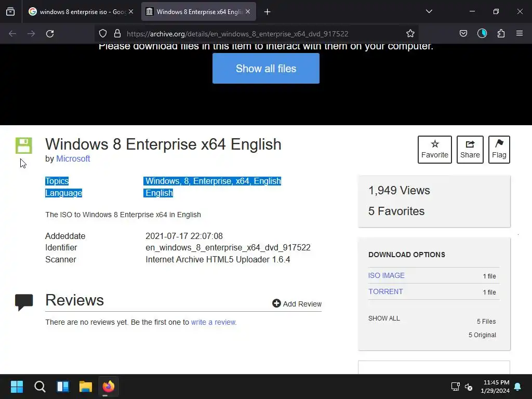Open the English language link
The width and height of the screenshot is (532, 399).
tap(159, 193)
